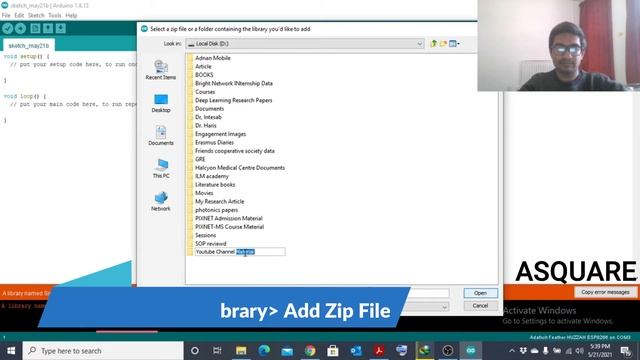Open Microsoft Store from taskbar
640x360 pixels.
[333, 351]
